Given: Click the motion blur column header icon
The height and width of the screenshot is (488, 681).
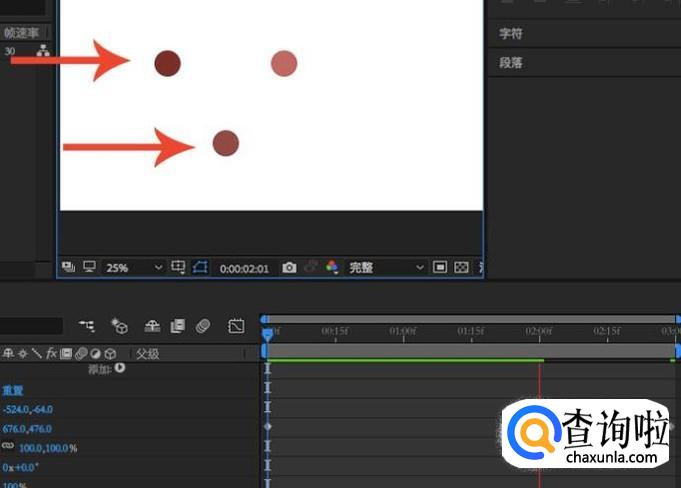Looking at the screenshot, I should pyautogui.click(x=81, y=354).
